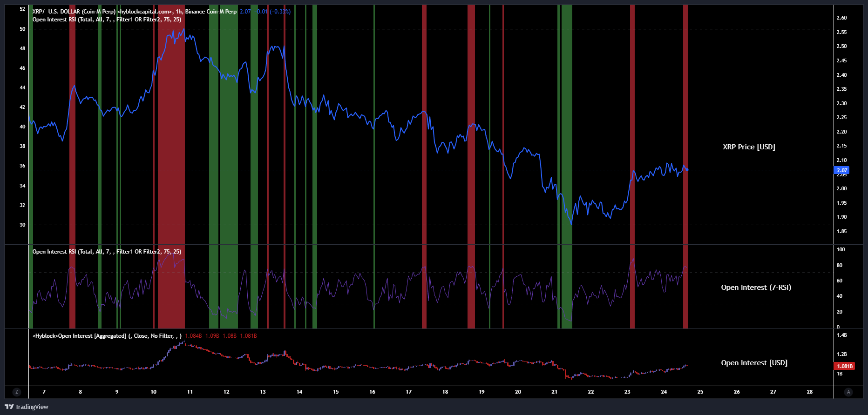
Task: Click date 21 on the time axis
Action: click(554, 392)
